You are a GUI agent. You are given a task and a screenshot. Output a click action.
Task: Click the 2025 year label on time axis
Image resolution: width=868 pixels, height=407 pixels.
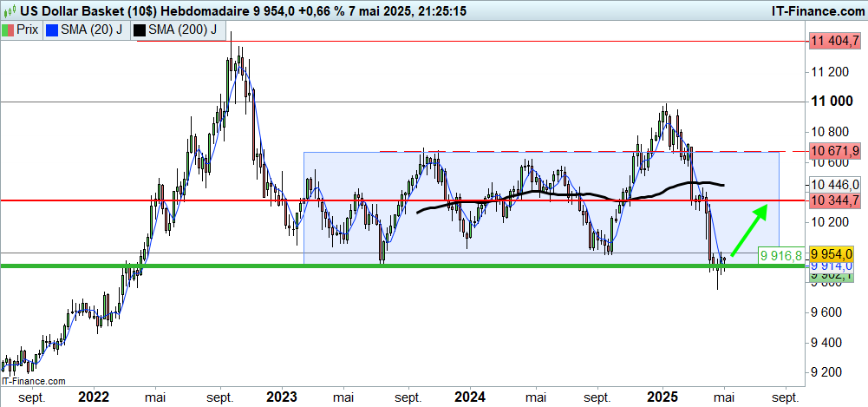pyautogui.click(x=662, y=396)
